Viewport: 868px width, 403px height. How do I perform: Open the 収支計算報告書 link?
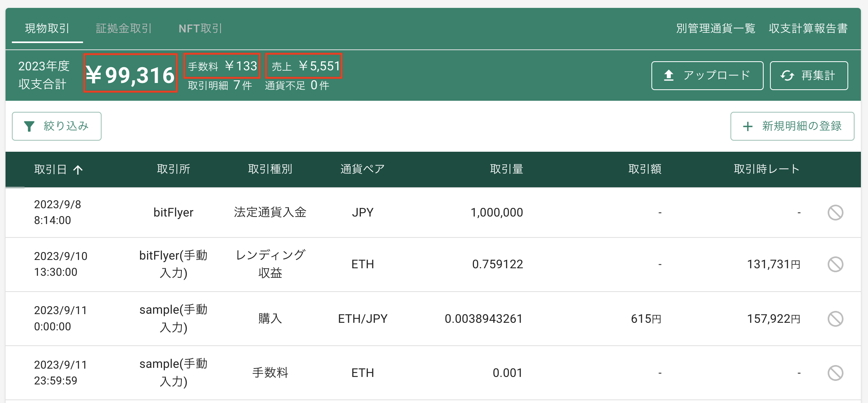(808, 28)
